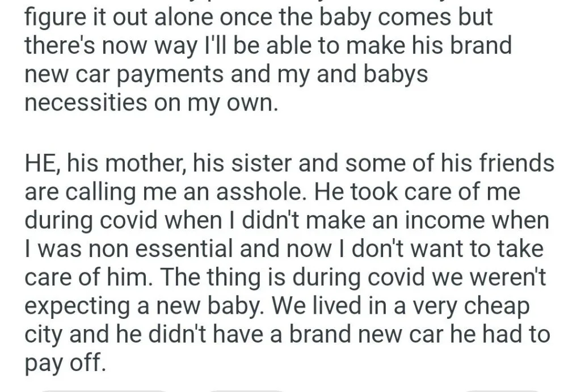Click the word "city" starting a line
The image size is (581, 392).
(x=44, y=334)
